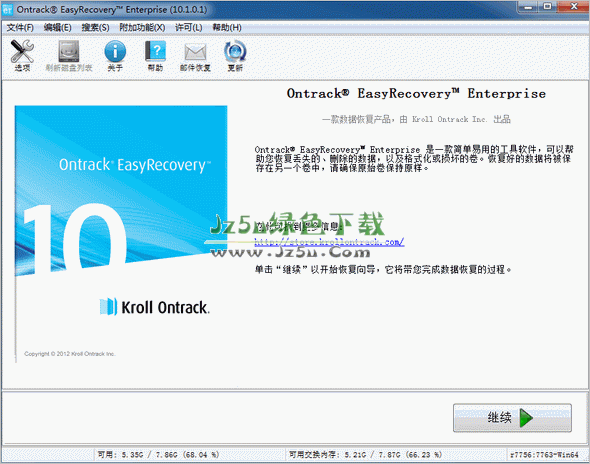Click the Copyright 2012 Kroll Ontrack text
This screenshot has width=590, height=464.
pyautogui.click(x=70, y=354)
